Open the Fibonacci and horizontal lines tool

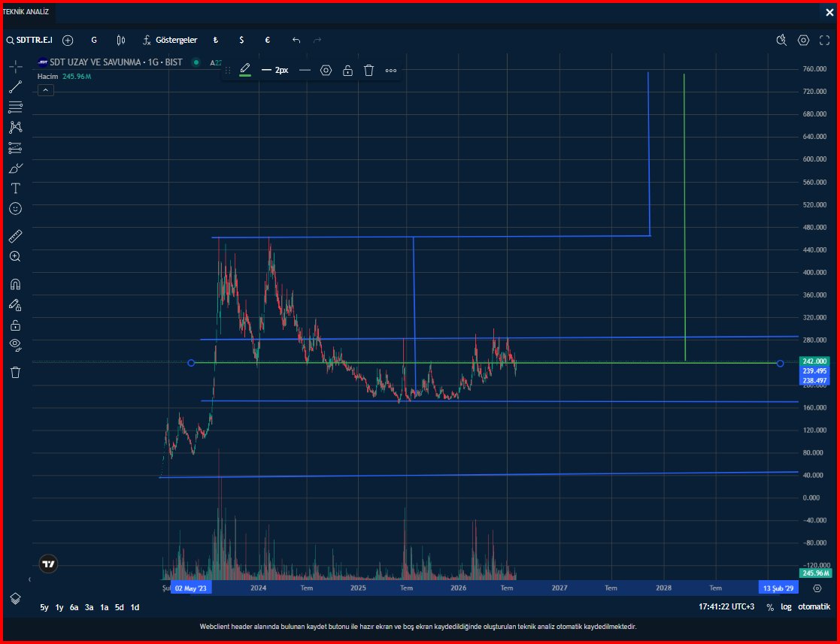pyautogui.click(x=16, y=107)
